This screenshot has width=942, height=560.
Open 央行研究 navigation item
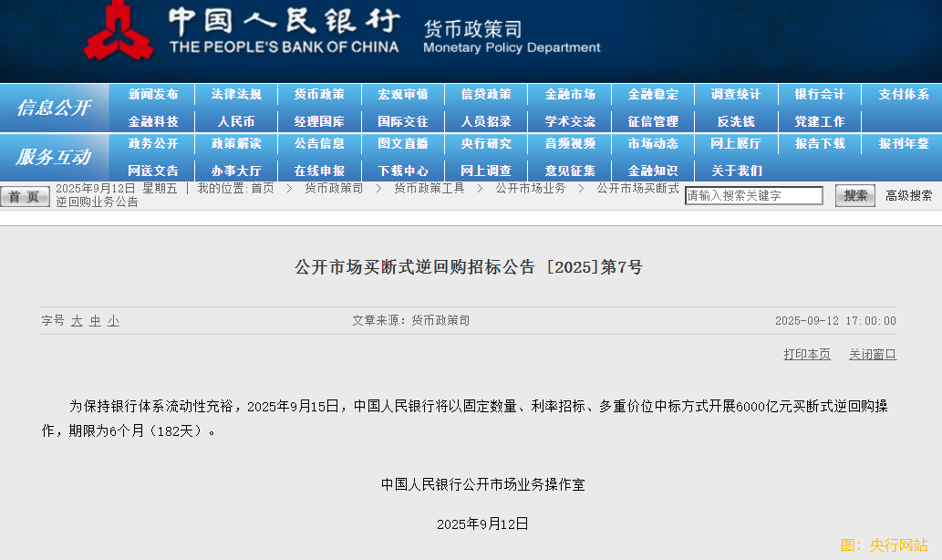(x=486, y=143)
